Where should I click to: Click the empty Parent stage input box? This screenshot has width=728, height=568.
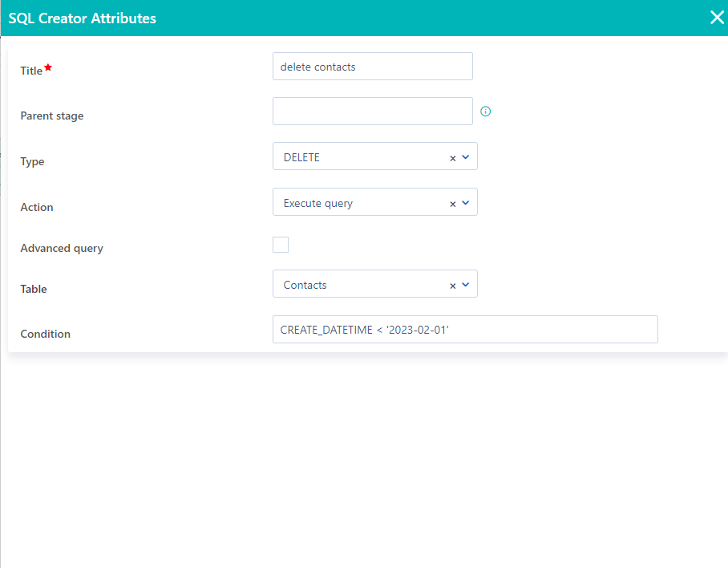372,111
